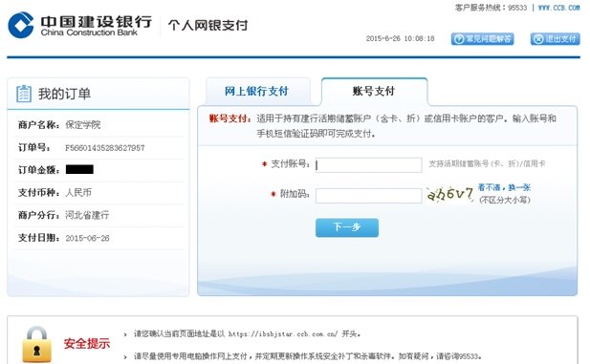
Task: Focus the 附加码 input field
Action: pos(368,196)
